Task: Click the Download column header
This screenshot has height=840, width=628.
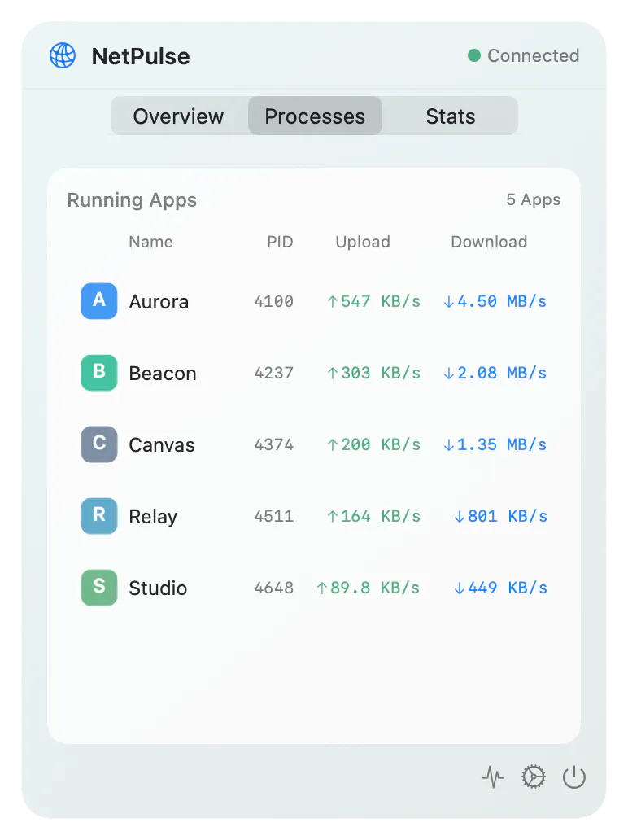Action: click(x=489, y=242)
